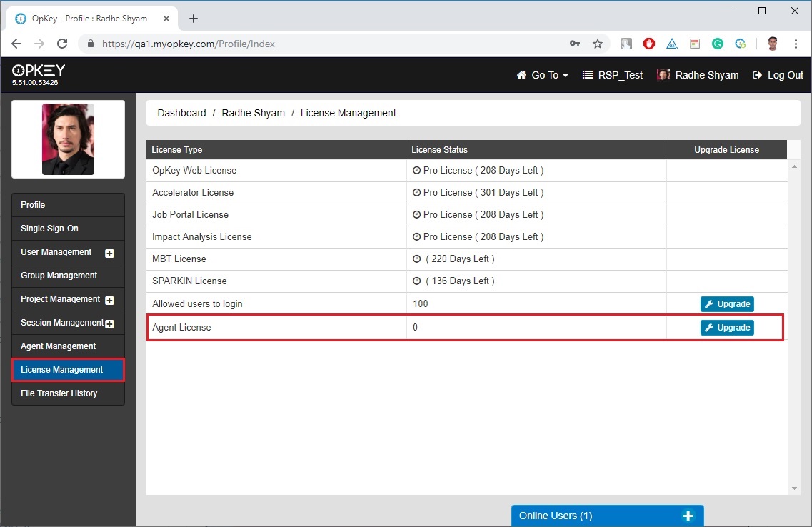Screen dimensions: 812x527
Task: Click the 100 allowed users value
Action: 421,304
